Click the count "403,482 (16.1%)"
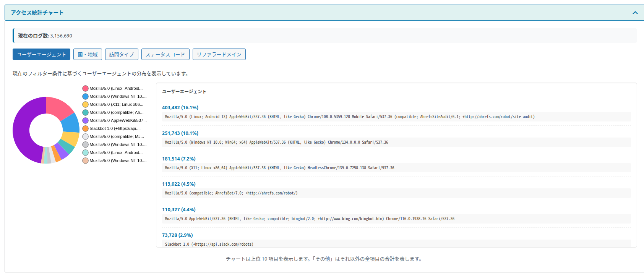This screenshot has height=277, width=644. [x=180, y=108]
